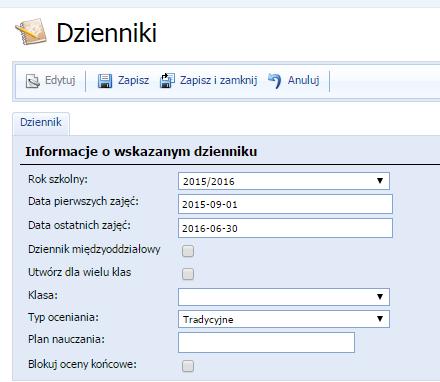Click the Edytuj pencil-page icon

pos(33,81)
